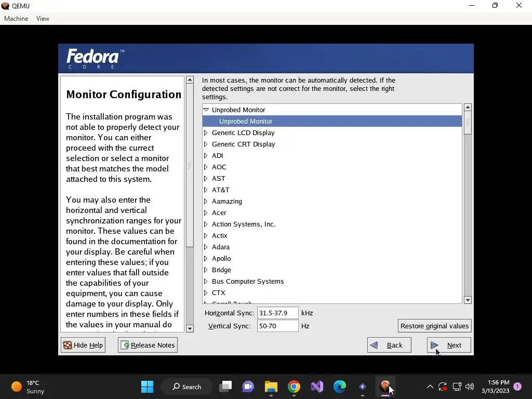This screenshot has height=399, width=532.
Task: Expand the Apollo monitor group
Action: 206,259
